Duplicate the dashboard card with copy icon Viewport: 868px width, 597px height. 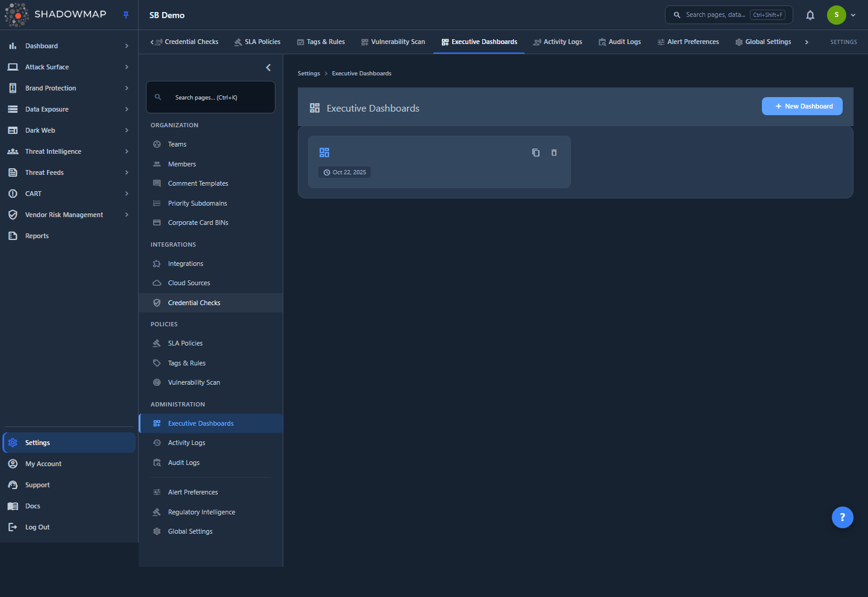point(536,153)
